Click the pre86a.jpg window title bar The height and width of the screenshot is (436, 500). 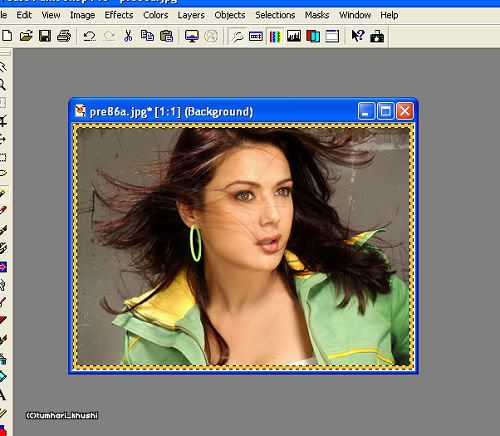point(243,111)
